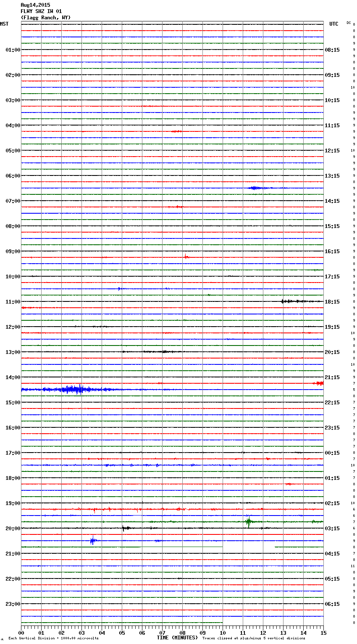Click minute 03 on the bottom axis
Viewport: 357px width, 644px height.
[x=81, y=633]
